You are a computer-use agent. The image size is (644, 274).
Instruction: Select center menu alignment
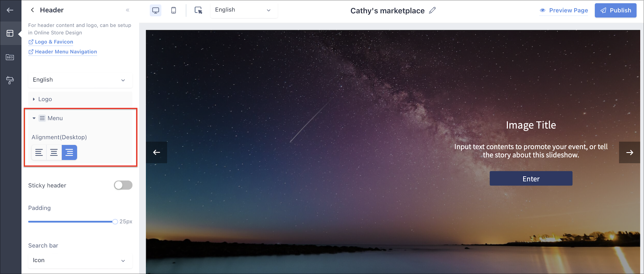tap(54, 153)
